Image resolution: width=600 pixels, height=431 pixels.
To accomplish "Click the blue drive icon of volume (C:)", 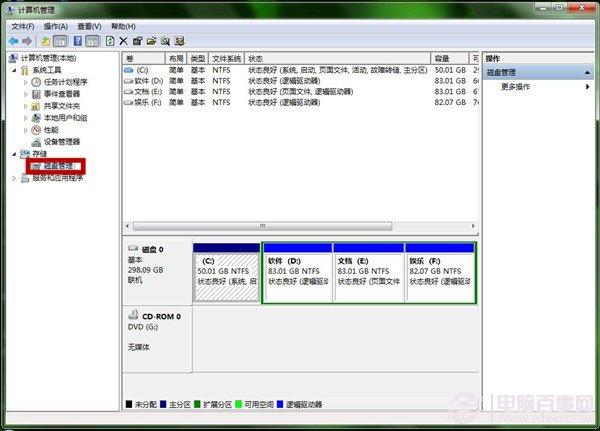I will point(129,70).
